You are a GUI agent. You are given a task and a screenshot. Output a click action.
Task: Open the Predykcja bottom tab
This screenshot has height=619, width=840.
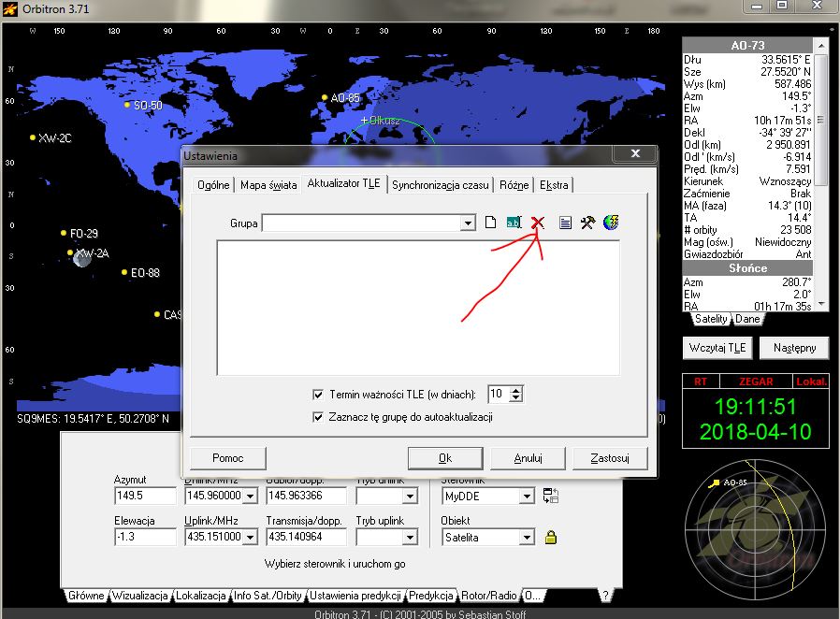[x=431, y=596]
